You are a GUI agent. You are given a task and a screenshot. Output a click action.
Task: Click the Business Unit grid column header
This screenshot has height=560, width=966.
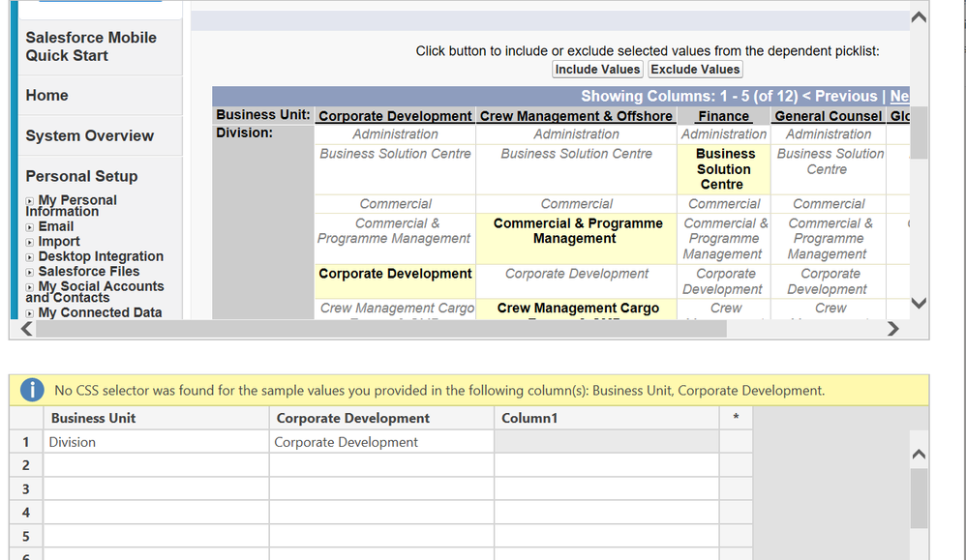point(156,418)
